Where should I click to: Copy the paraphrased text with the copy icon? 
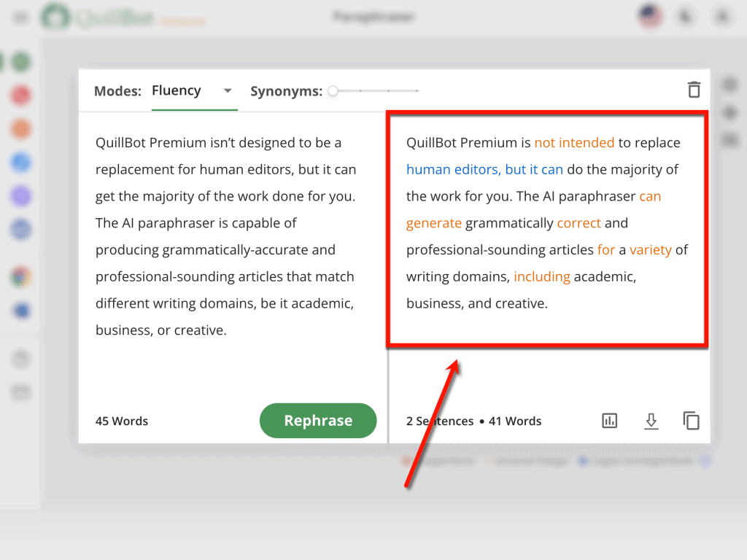coord(691,421)
